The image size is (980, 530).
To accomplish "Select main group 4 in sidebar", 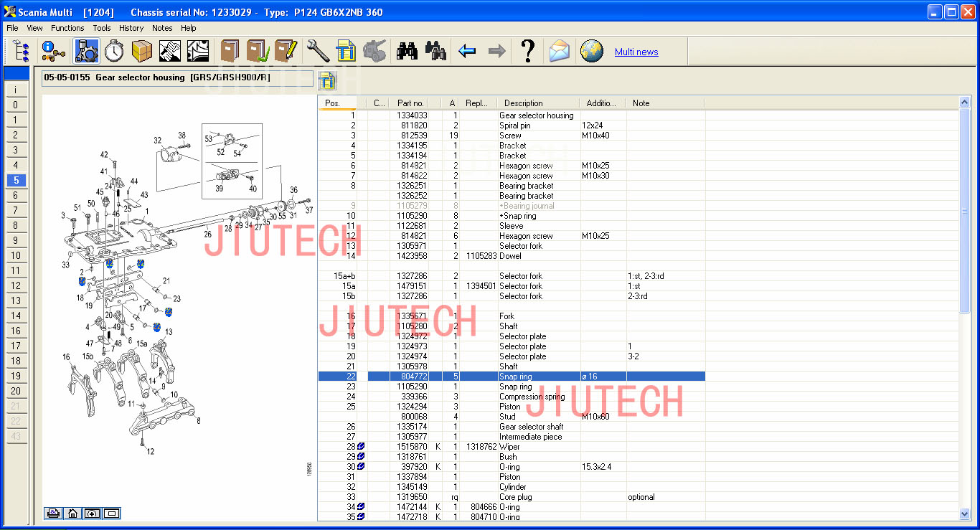I will (x=16, y=166).
